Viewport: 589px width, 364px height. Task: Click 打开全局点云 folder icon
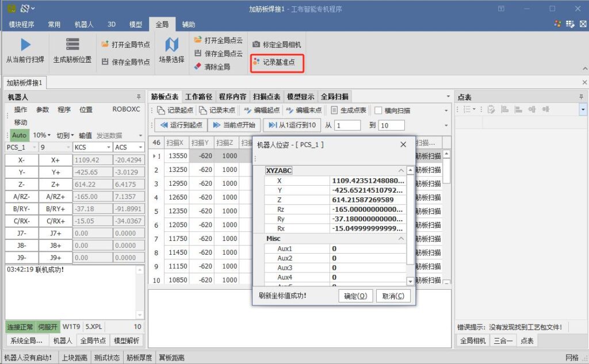point(198,40)
